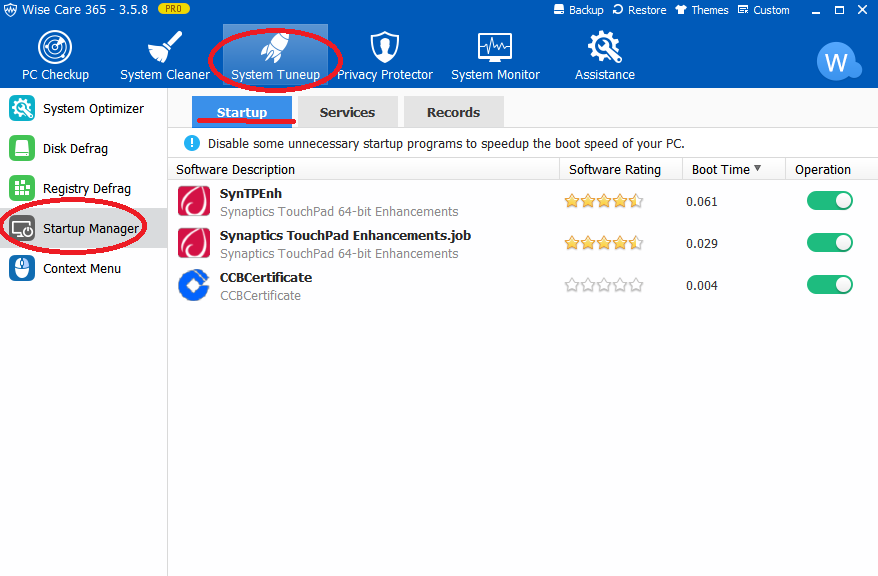Open the Assistance gear icon
The image size is (878, 576).
click(x=604, y=47)
